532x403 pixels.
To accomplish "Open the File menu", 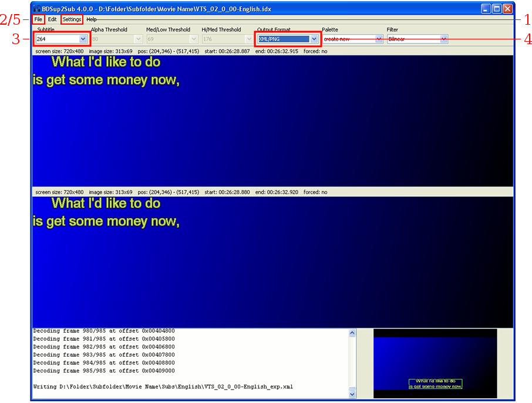I will (38, 19).
